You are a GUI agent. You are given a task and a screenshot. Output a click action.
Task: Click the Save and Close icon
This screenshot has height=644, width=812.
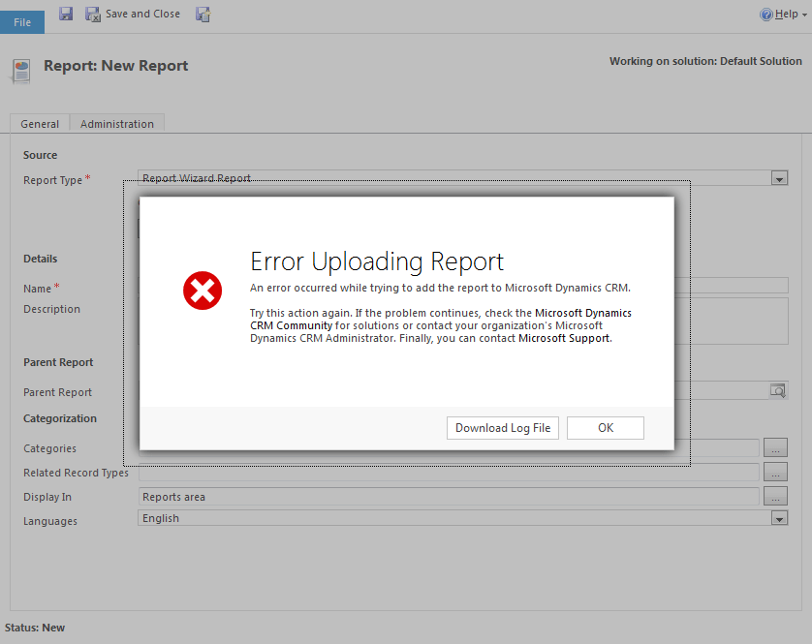click(x=93, y=14)
